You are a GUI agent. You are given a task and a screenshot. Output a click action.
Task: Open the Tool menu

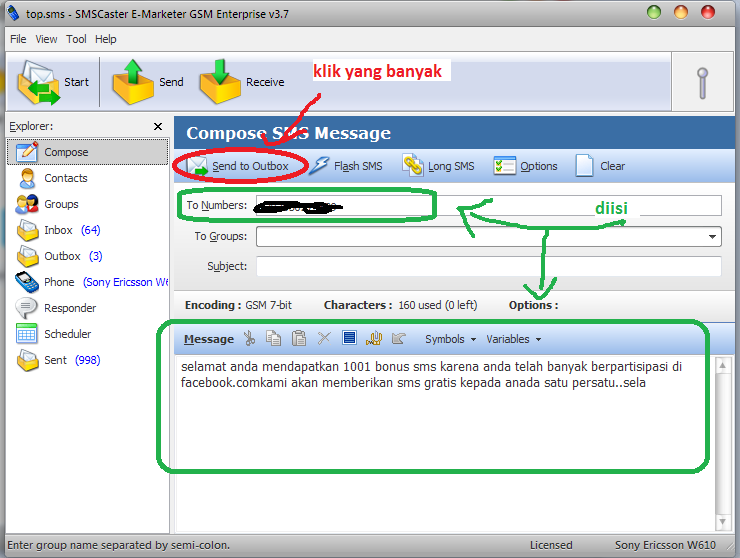click(76, 39)
